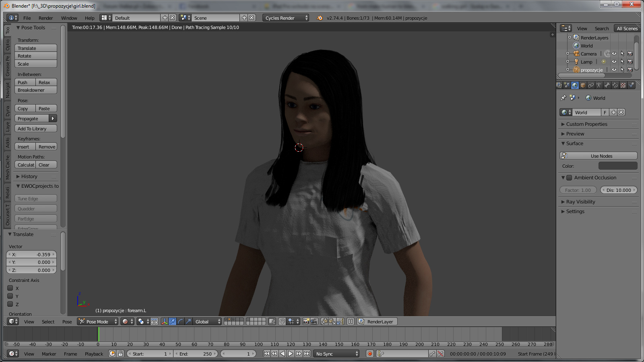Open the Armature data properties tab
Image resolution: width=644 pixels, height=362 pixels.
(599, 85)
